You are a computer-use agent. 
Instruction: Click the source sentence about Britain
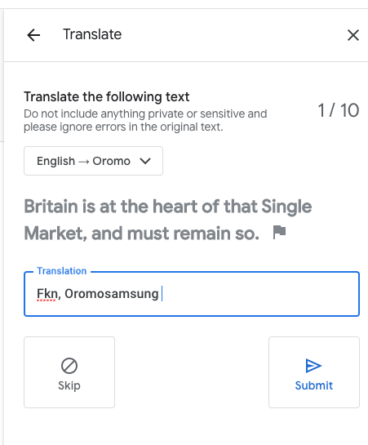[x=168, y=219]
